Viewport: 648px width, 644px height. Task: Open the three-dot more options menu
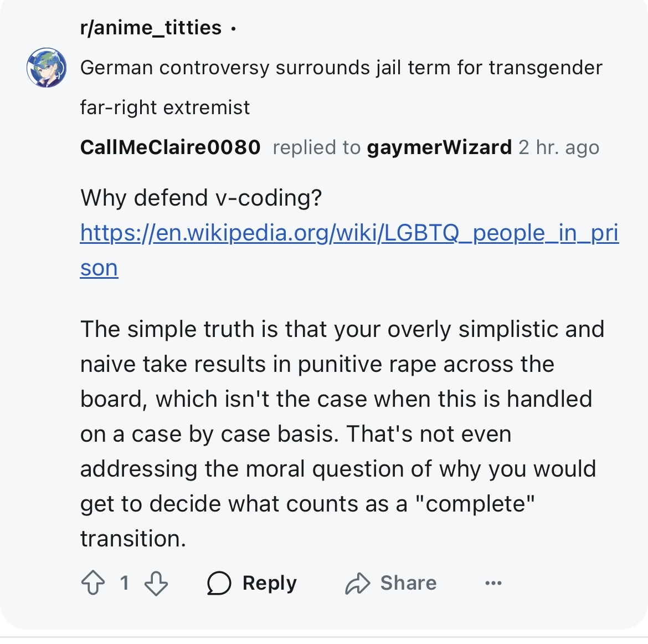pos(493,583)
